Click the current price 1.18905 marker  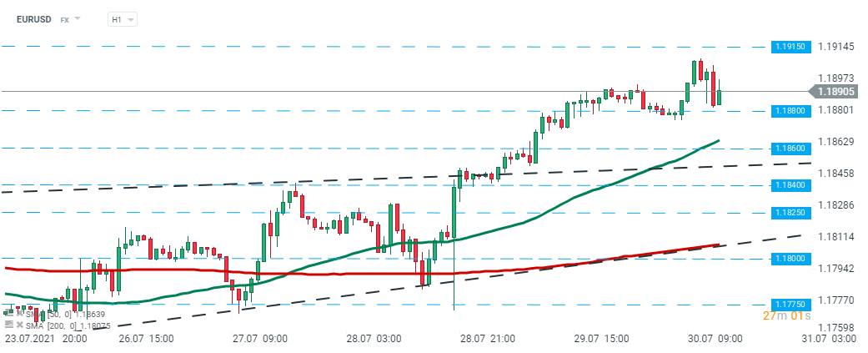(x=836, y=92)
